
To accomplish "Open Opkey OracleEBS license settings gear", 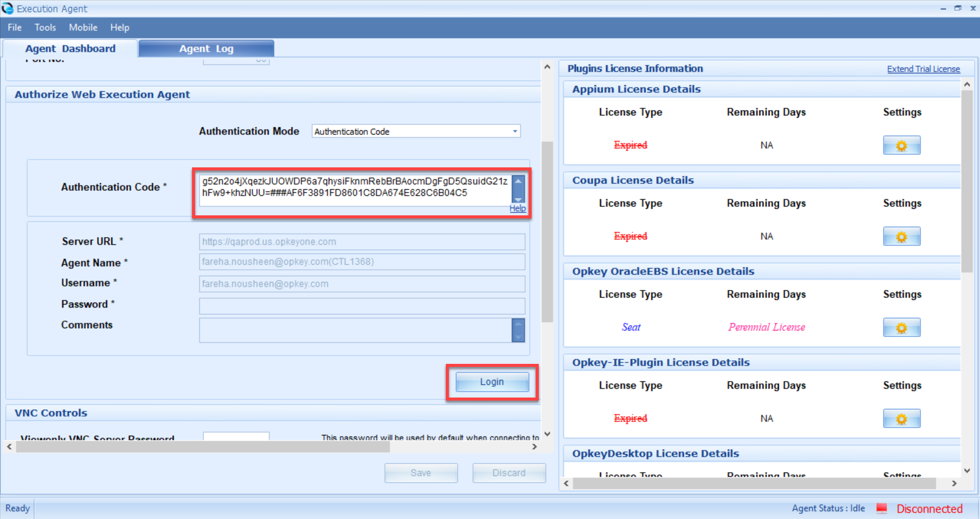I will (901, 328).
